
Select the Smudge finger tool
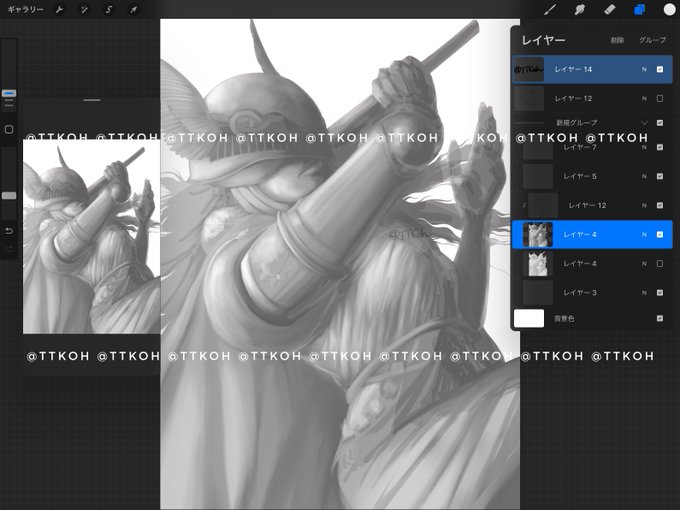(580, 10)
